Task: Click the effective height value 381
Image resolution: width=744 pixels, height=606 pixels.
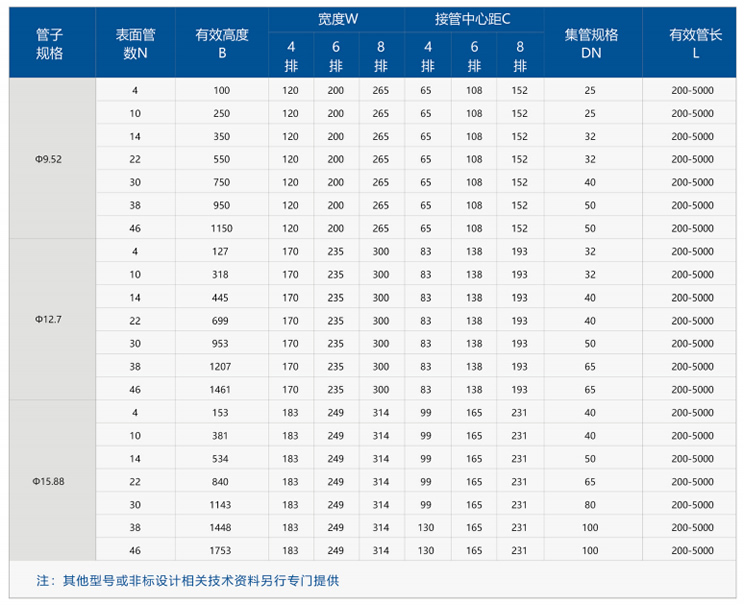Action: [220, 436]
